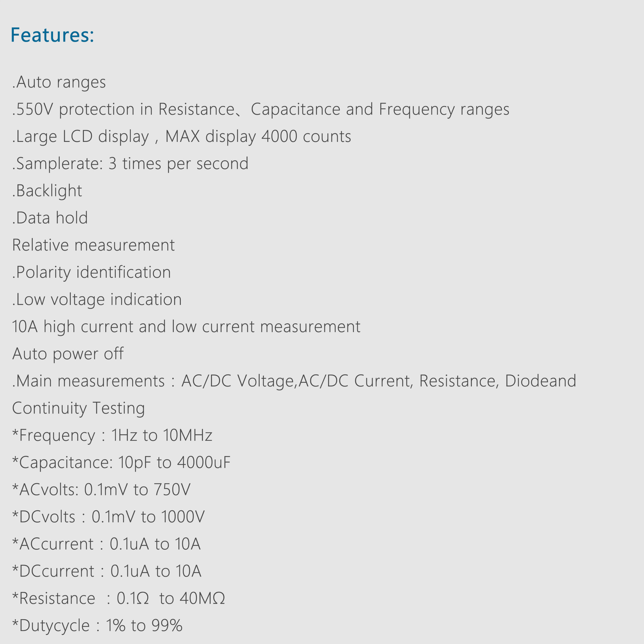Click the Data hold feature text
Image resolution: width=644 pixels, height=644 pixels.
[50, 218]
